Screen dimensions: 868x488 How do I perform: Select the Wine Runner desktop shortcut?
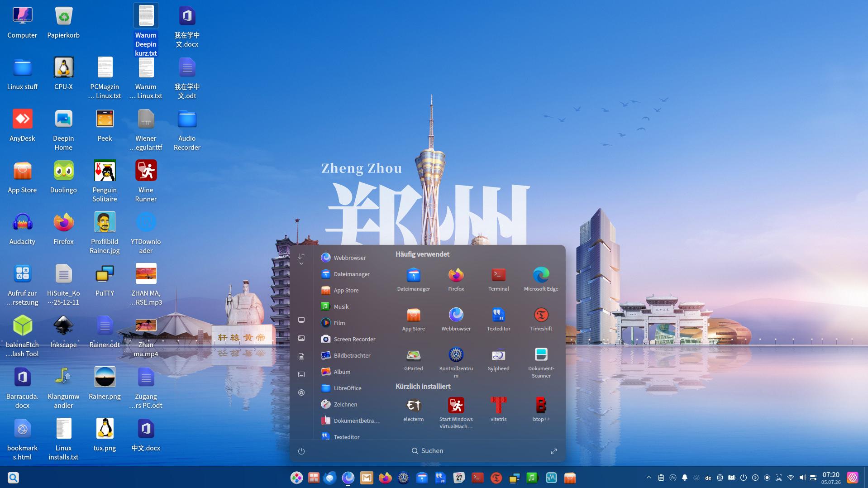[x=146, y=181]
